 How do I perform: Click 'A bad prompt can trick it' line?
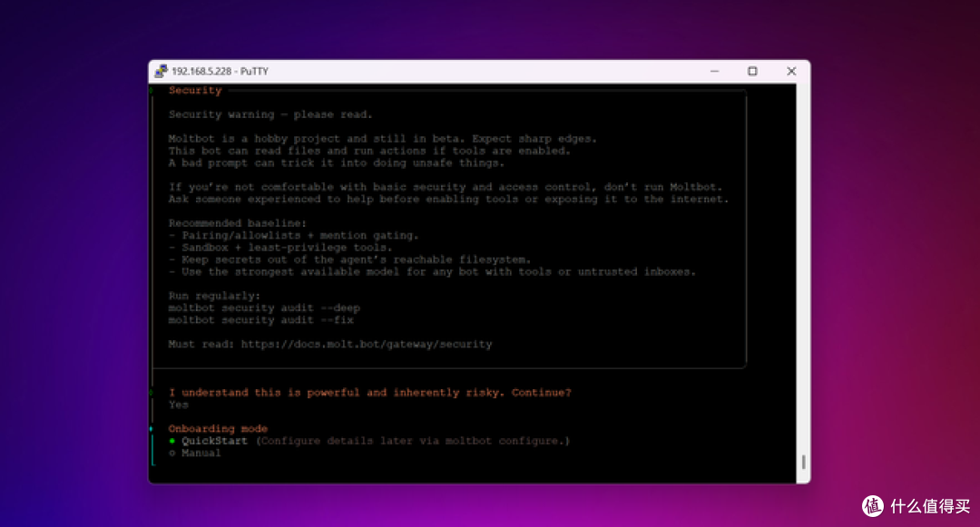pyautogui.click(x=337, y=163)
